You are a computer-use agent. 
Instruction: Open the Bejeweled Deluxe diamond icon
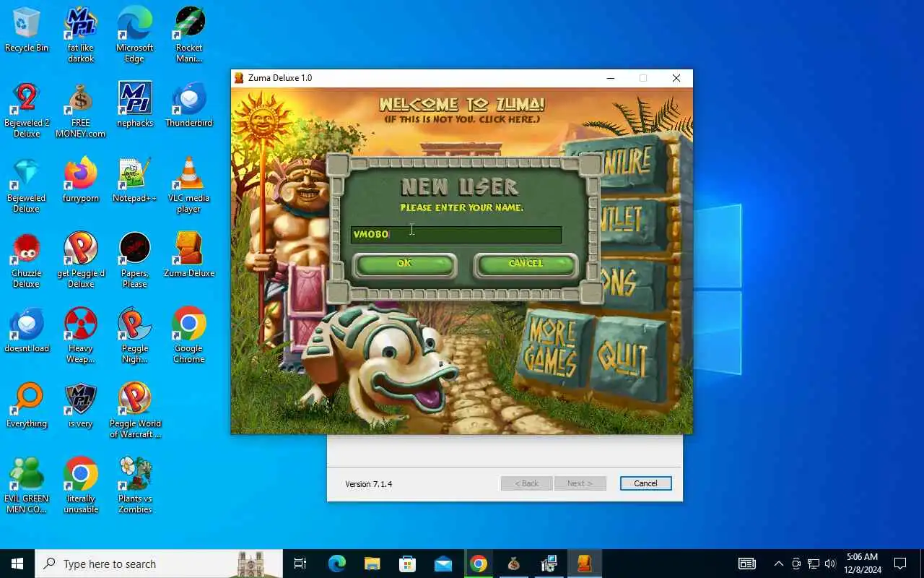27,185
